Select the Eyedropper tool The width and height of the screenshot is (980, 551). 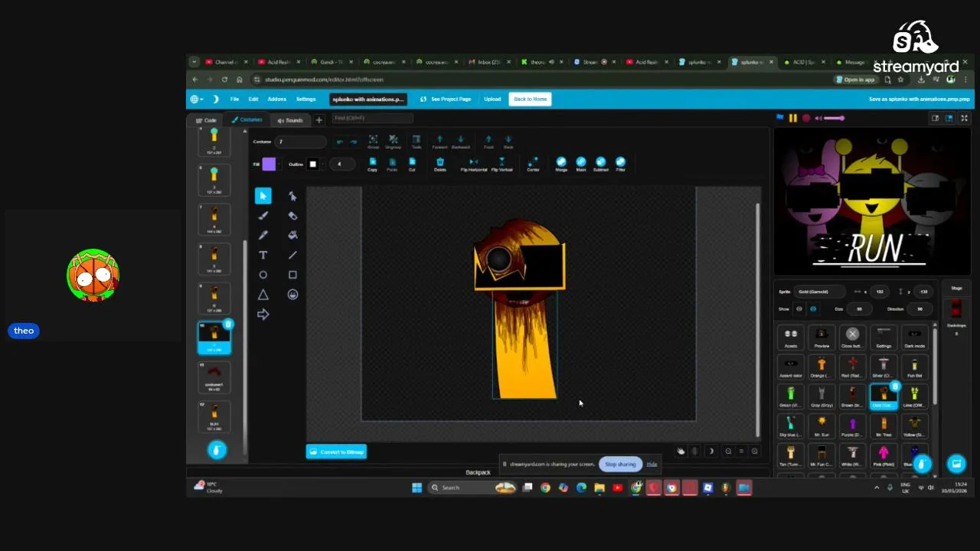tap(263, 235)
